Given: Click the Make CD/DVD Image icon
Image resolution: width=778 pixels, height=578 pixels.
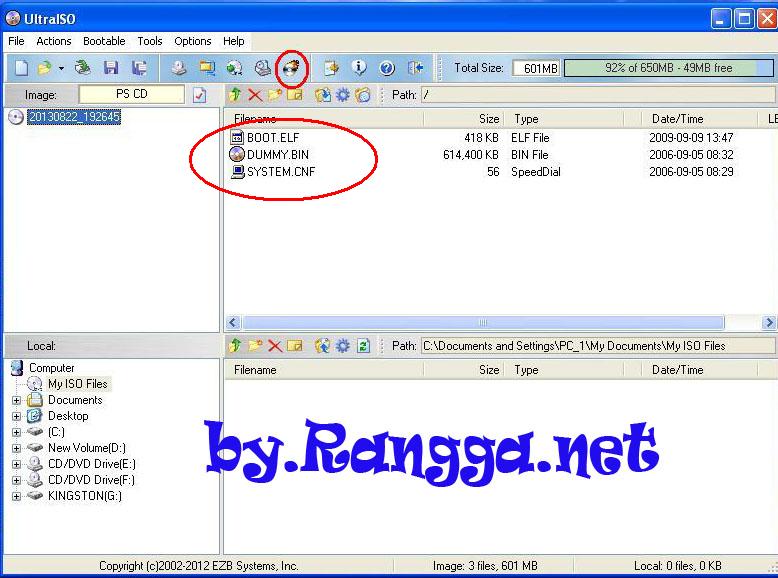Looking at the screenshot, I should pyautogui.click(x=179, y=67).
